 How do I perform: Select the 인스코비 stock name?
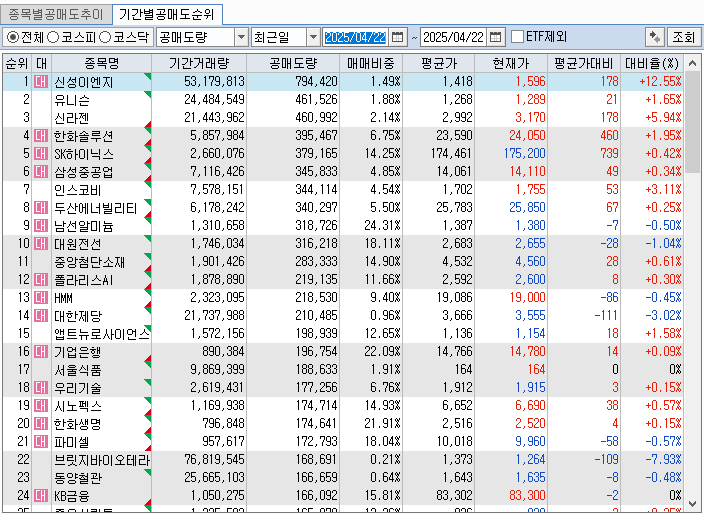click(78, 189)
